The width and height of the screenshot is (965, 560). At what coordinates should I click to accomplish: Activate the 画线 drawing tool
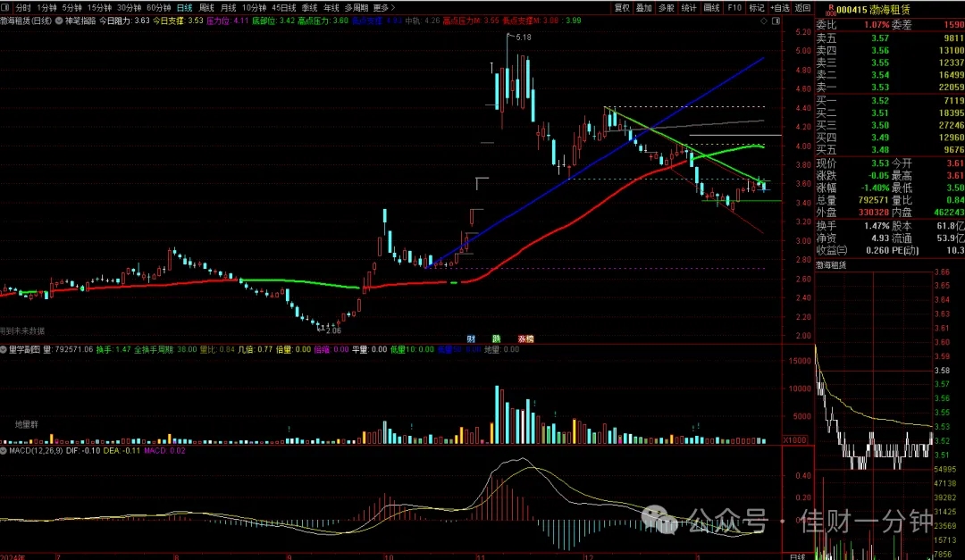tap(711, 8)
